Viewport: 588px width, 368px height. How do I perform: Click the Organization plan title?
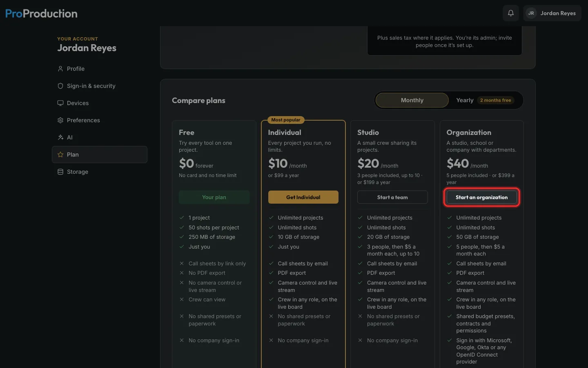[x=469, y=132]
